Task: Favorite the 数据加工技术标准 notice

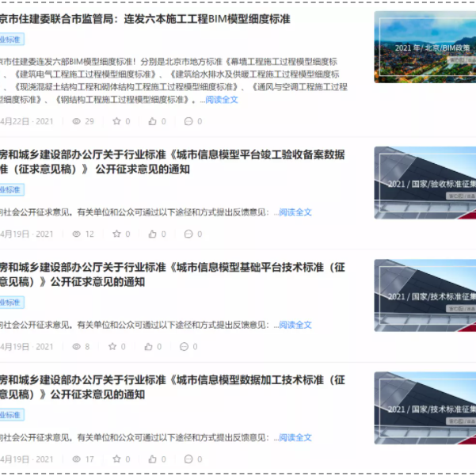Action: click(117, 459)
